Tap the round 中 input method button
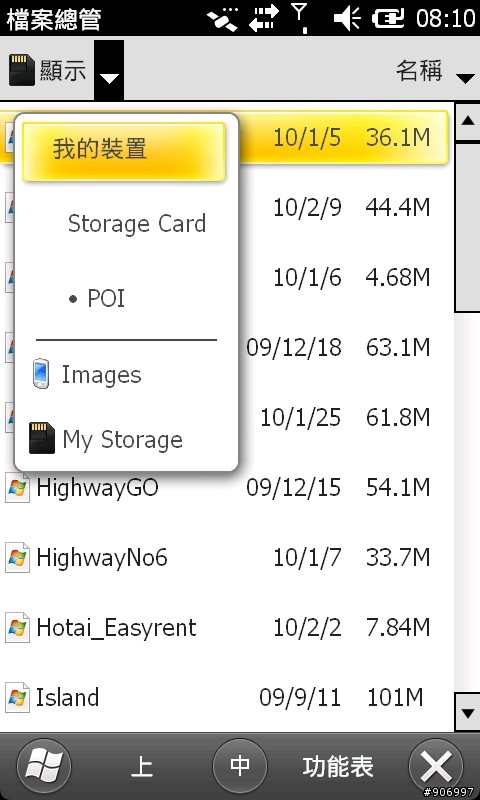 (x=240, y=766)
